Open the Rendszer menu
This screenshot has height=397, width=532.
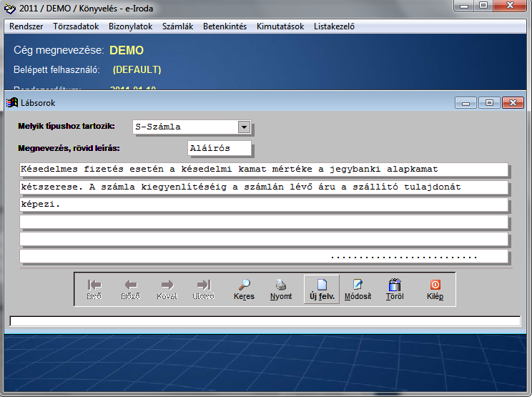click(x=26, y=26)
